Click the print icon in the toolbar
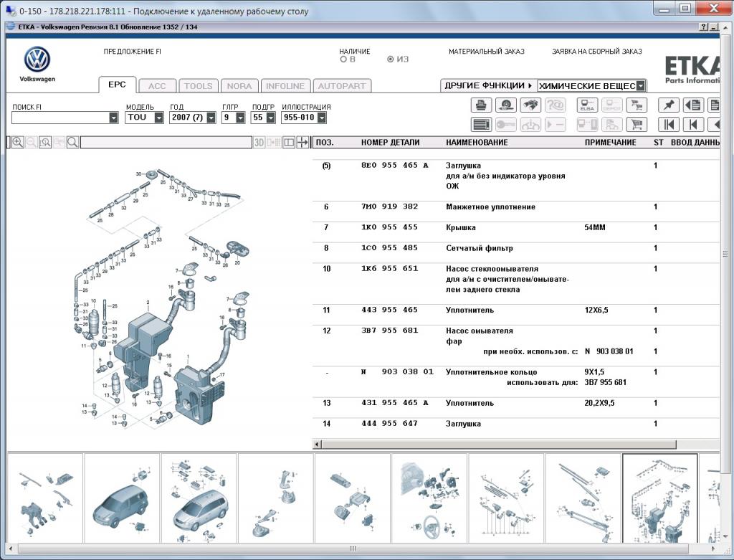The width and height of the screenshot is (734, 560). [481, 105]
